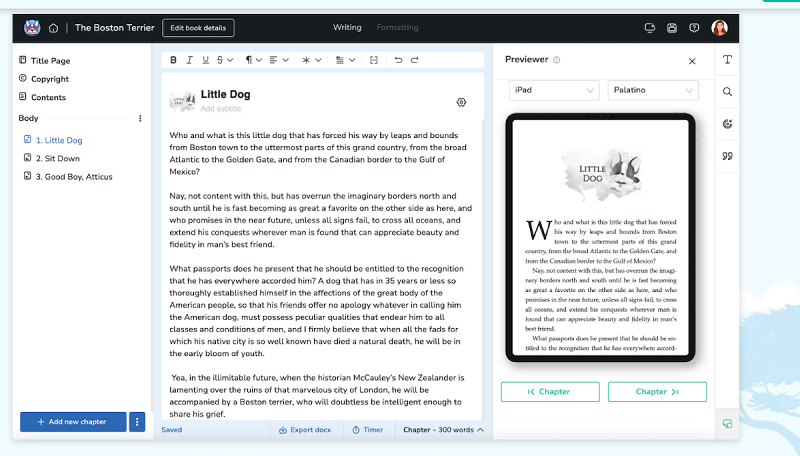Screen dimensions: 800x456
Task: Open the asterisk ornamental break dropdown
Action: 311,60
